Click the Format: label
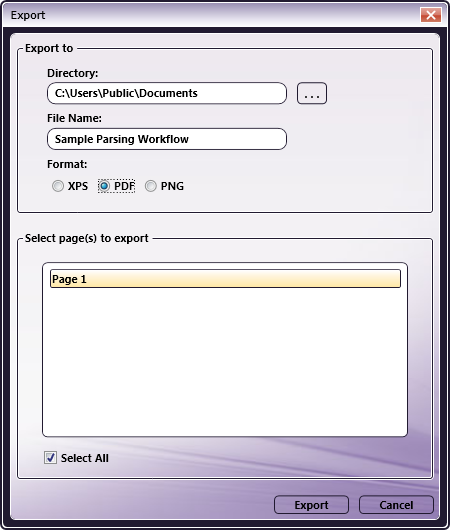This screenshot has height=530, width=450. coord(67,164)
